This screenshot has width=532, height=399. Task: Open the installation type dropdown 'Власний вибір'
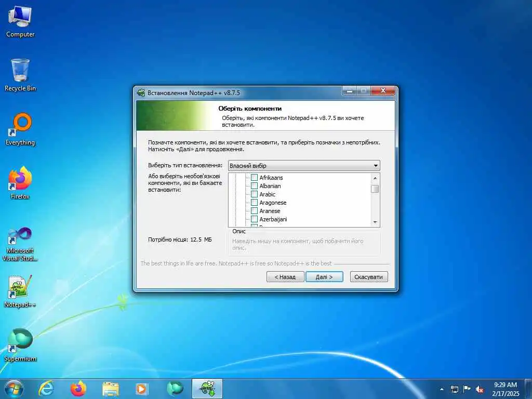point(304,166)
